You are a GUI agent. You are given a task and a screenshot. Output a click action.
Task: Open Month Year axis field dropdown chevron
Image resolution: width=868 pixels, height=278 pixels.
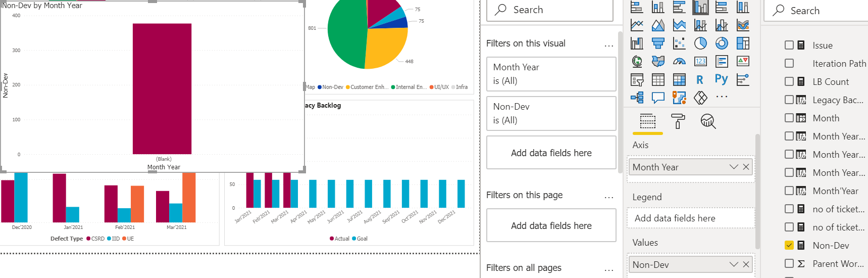coord(734,167)
